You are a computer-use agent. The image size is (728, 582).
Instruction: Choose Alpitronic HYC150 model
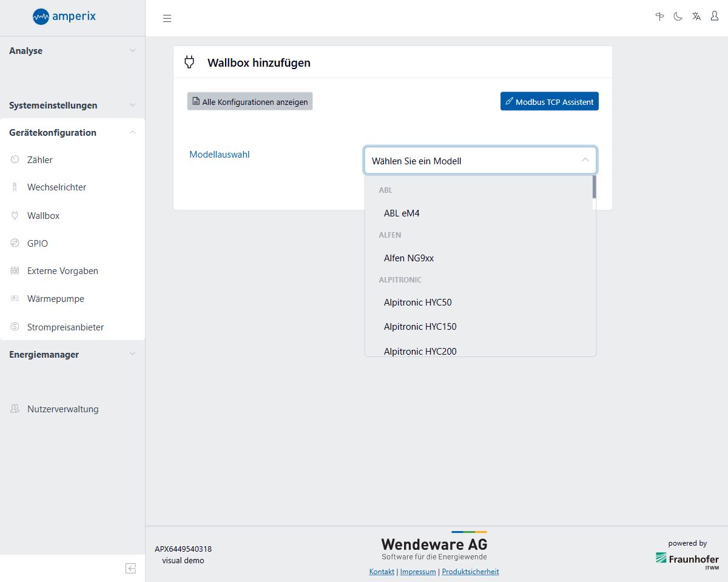point(420,327)
